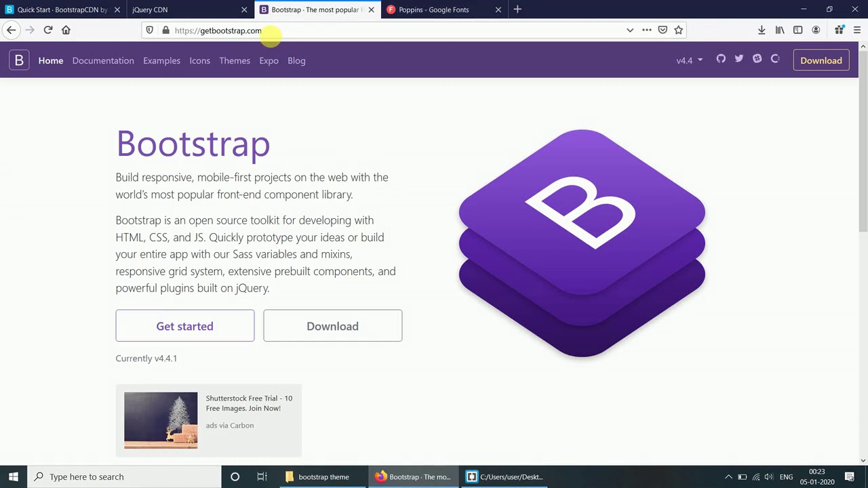Image resolution: width=868 pixels, height=488 pixels.
Task: Bookmark this page with star icon
Action: point(678,30)
